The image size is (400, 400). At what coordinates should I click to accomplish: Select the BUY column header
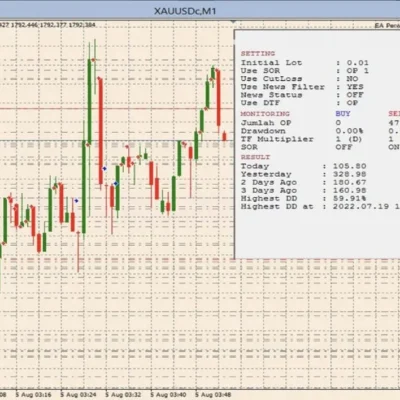(343, 114)
